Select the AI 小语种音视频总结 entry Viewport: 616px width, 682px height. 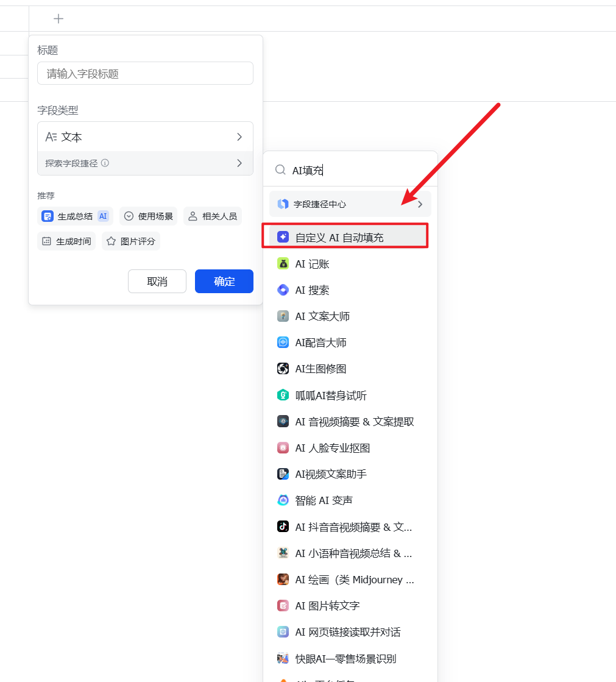coord(349,553)
